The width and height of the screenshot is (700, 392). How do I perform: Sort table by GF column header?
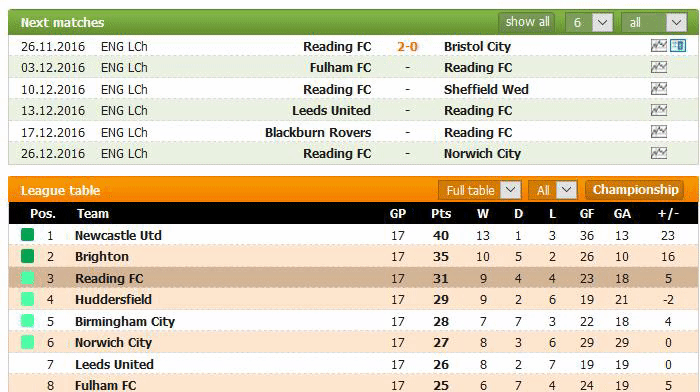click(587, 213)
